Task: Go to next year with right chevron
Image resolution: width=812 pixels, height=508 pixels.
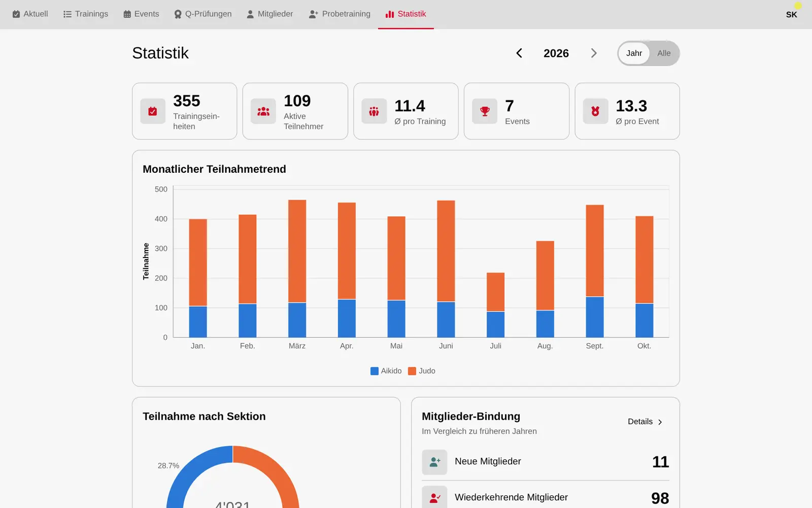Action: tap(594, 53)
